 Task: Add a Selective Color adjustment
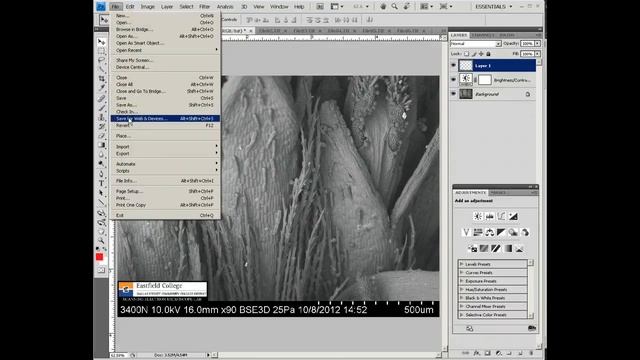coord(519,248)
